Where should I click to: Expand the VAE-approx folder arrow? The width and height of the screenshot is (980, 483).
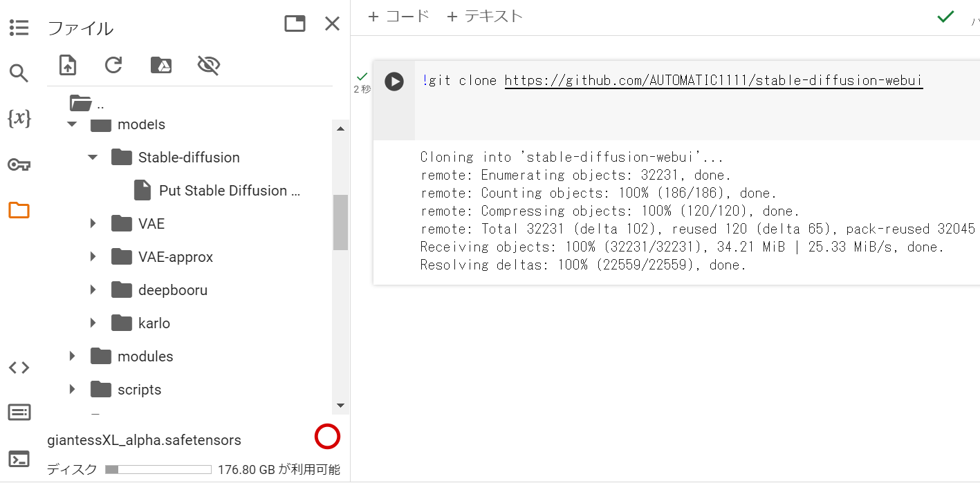coord(93,257)
